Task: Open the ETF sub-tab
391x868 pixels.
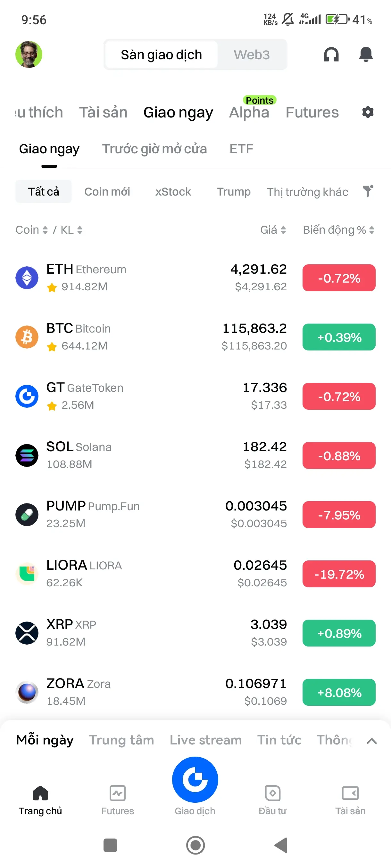Action: (241, 149)
